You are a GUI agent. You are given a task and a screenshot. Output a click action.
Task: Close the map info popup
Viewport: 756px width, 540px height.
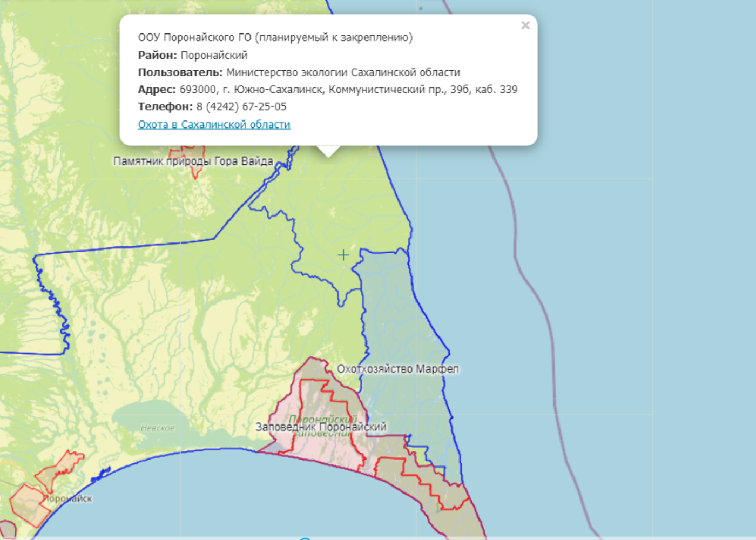(x=525, y=25)
